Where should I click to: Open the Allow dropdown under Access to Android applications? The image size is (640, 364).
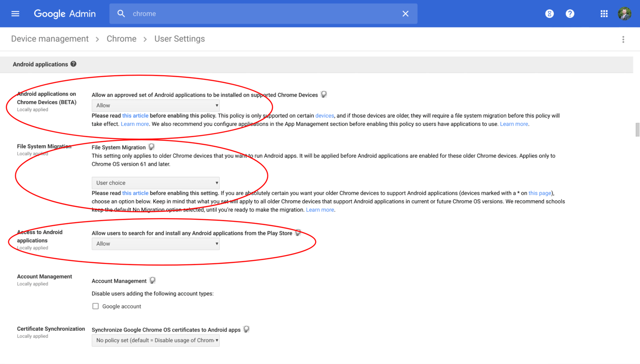point(155,243)
